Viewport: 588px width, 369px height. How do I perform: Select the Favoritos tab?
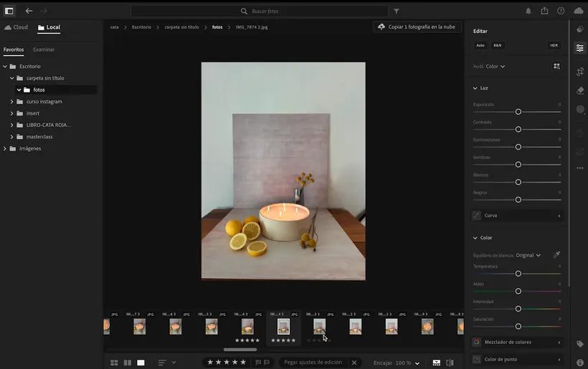14,49
